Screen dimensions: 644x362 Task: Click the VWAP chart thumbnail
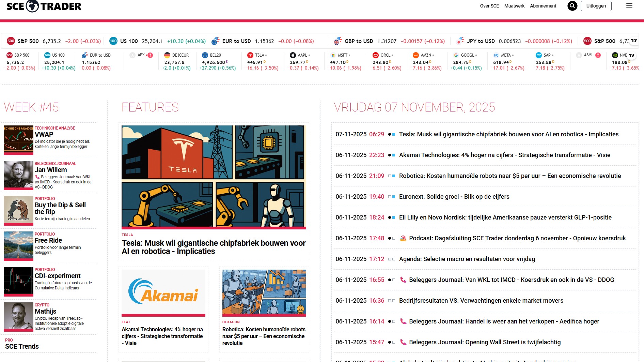18,139
